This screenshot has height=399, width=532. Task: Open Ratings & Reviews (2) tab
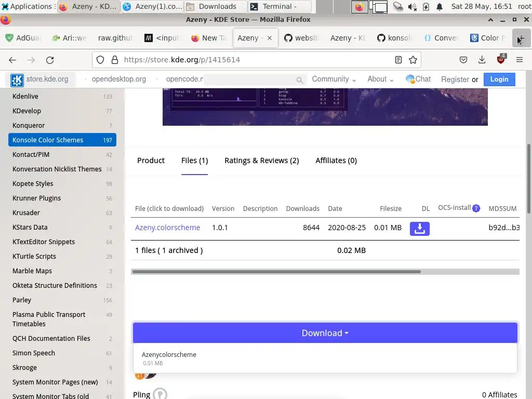point(262,161)
